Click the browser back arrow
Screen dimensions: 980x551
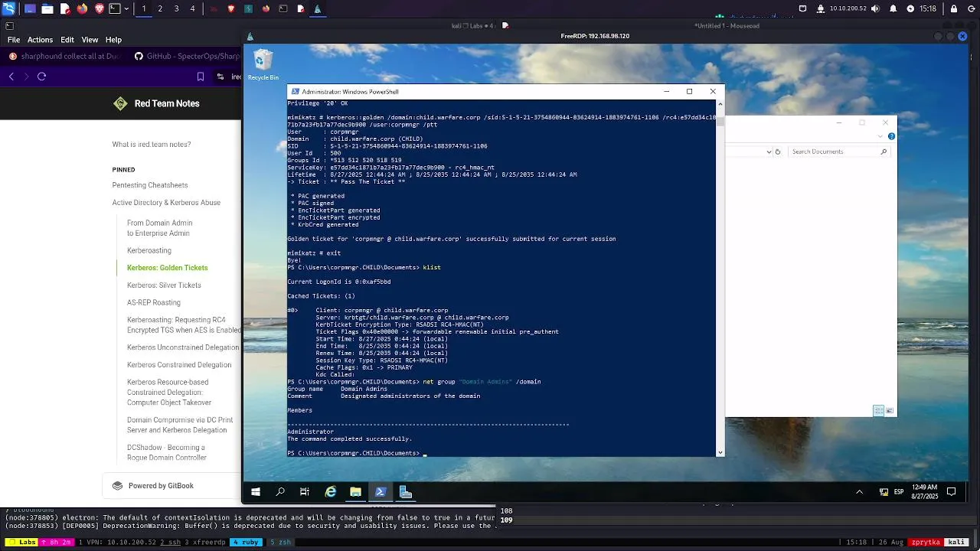pyautogui.click(x=11, y=77)
